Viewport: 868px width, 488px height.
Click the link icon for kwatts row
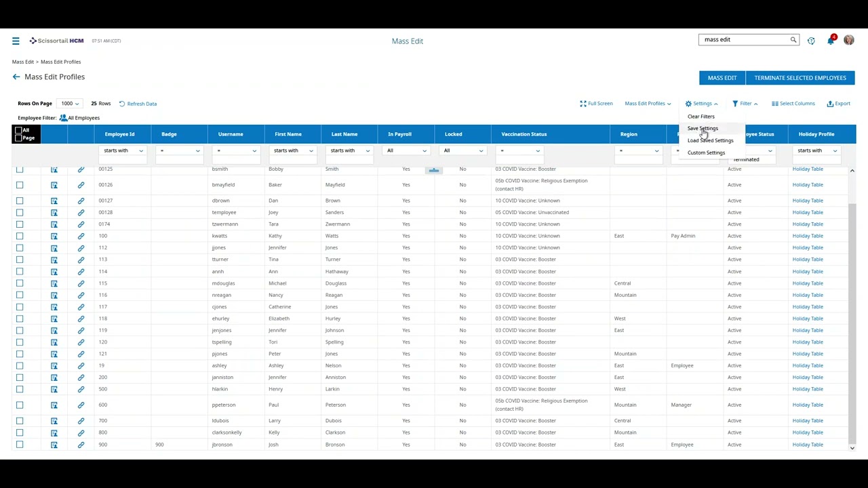point(81,236)
